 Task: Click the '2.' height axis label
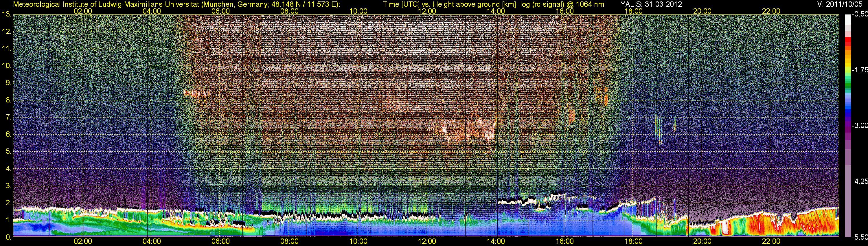pyautogui.click(x=8, y=203)
